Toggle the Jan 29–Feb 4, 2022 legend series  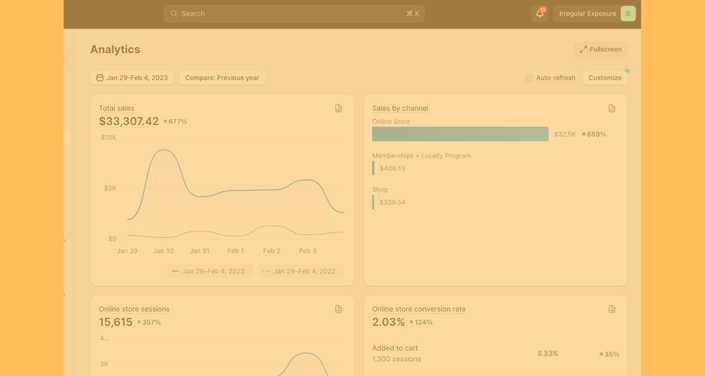301,271
